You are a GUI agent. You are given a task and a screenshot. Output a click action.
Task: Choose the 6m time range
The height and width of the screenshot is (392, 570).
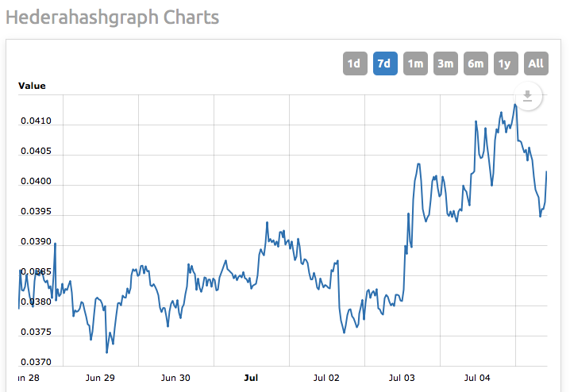click(x=476, y=63)
